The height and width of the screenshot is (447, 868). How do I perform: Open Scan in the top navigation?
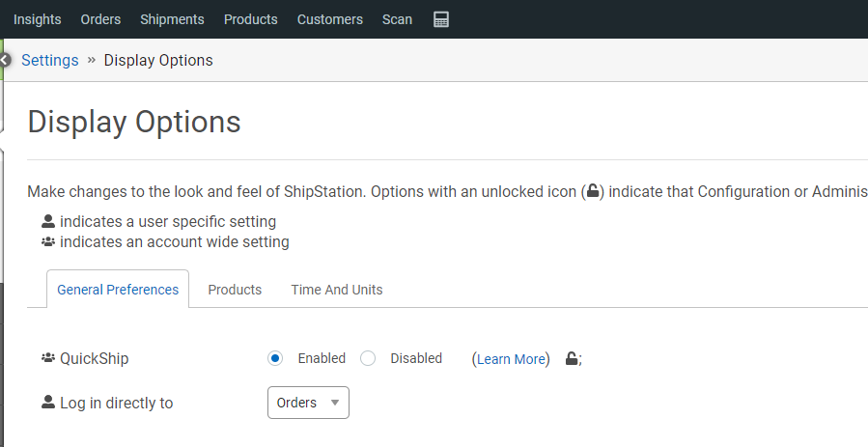point(397,19)
